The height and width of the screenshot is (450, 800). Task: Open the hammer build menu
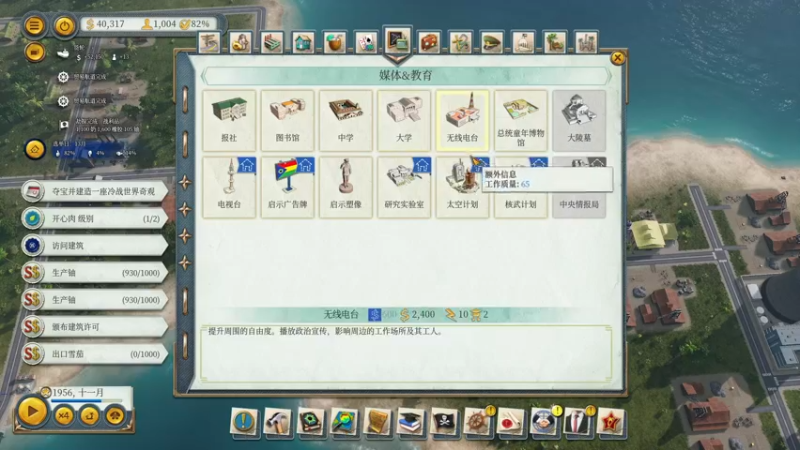(277, 422)
